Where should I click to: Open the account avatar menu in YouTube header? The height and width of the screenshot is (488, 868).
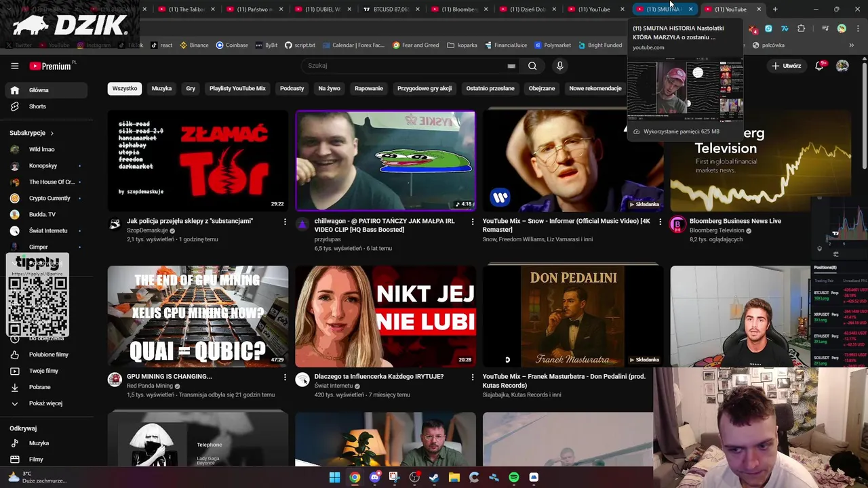[x=842, y=66]
